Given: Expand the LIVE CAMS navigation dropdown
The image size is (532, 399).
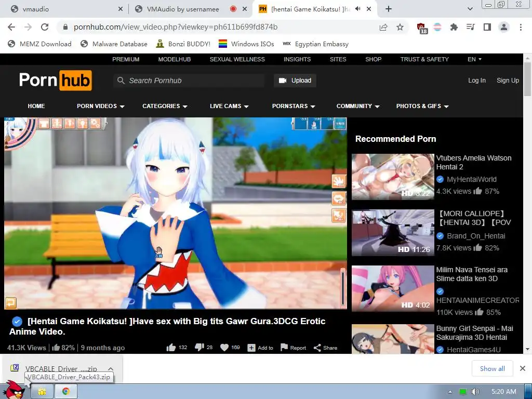Looking at the screenshot, I should pyautogui.click(x=229, y=106).
